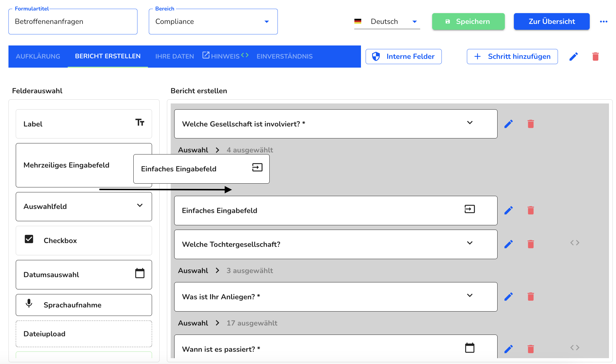Expand the Auswahl with 17 ausgewählt
The width and height of the screenshot is (616, 364).
coord(217,323)
